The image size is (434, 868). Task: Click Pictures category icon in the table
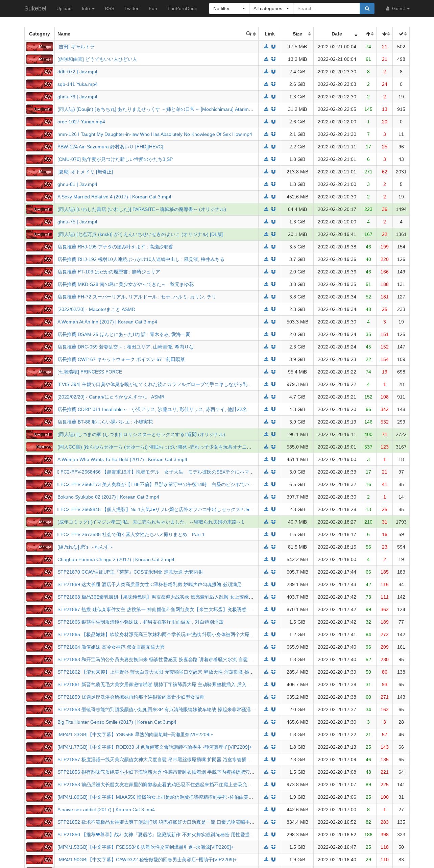tap(40, 447)
